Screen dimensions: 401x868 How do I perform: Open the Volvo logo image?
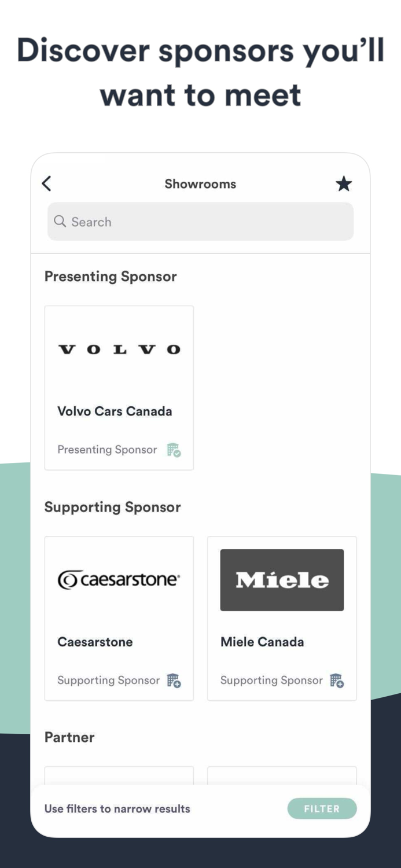(119, 350)
